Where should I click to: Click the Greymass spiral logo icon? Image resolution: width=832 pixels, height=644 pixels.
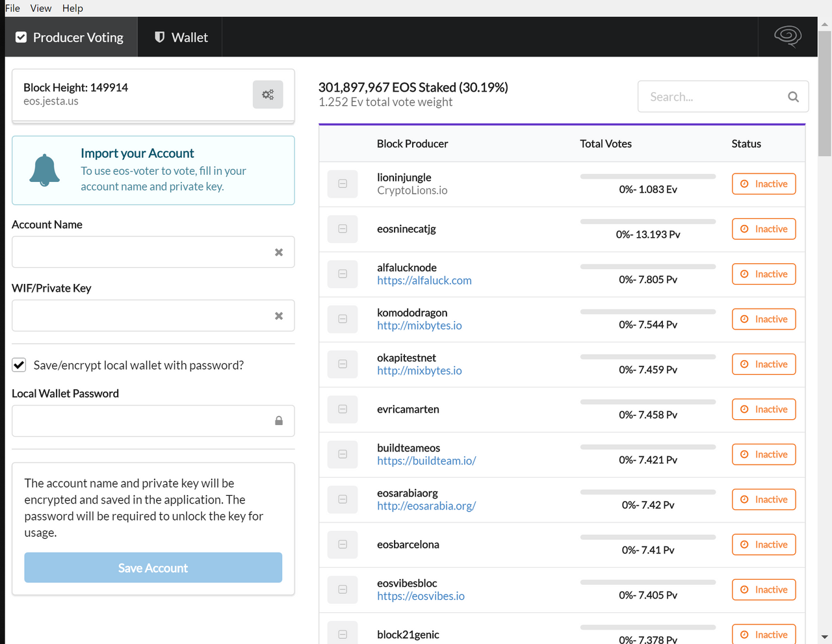click(x=787, y=36)
